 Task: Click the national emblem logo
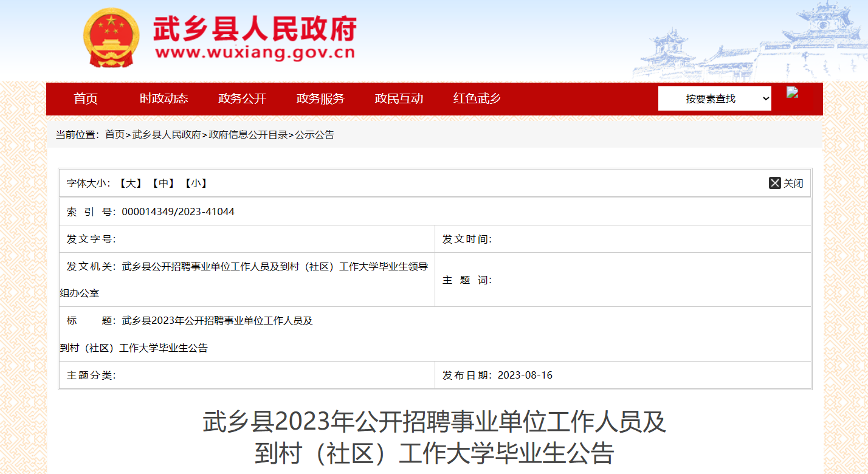click(111, 38)
